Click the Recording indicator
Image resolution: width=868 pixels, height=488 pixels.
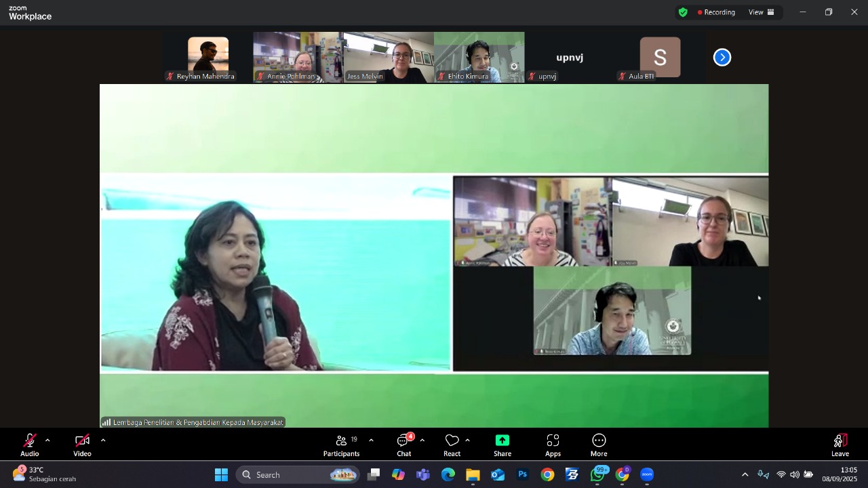[716, 12]
